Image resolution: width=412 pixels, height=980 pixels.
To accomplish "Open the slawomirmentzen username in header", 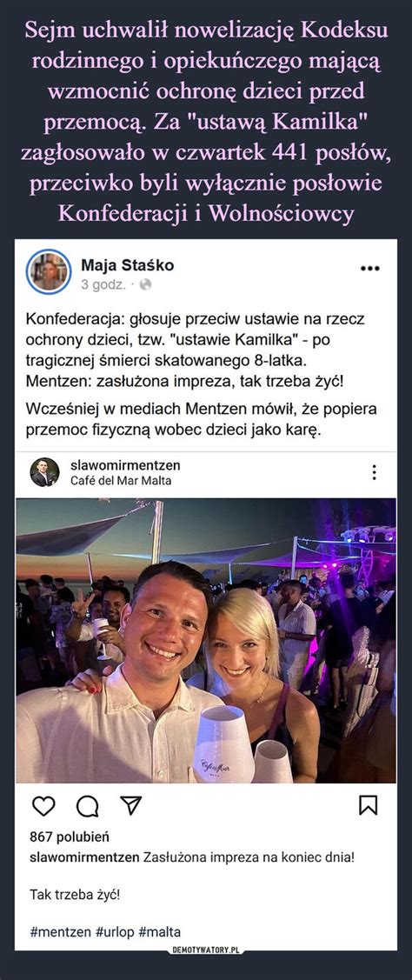I will tap(126, 465).
